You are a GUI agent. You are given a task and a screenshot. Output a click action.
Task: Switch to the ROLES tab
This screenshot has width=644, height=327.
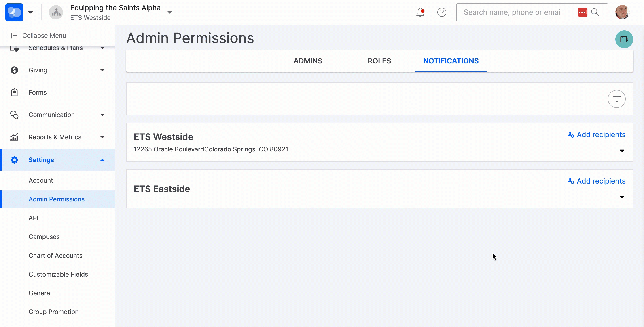[379, 61]
